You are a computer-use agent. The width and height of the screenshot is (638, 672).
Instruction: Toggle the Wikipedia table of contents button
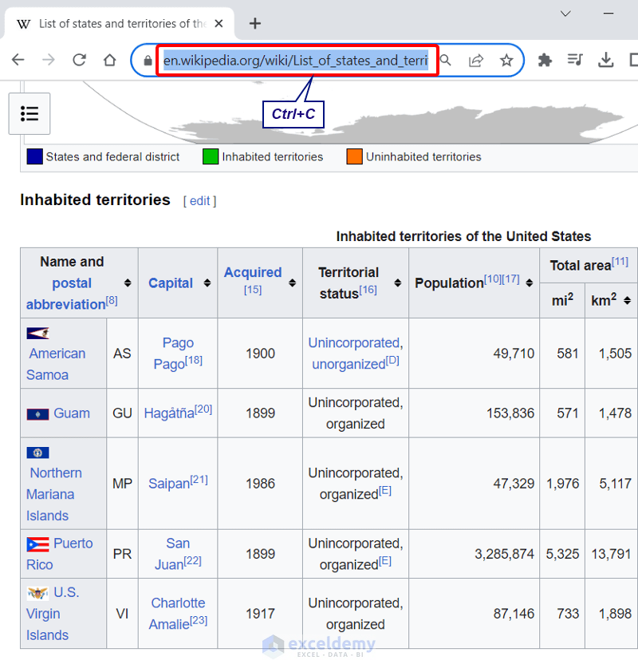click(30, 113)
